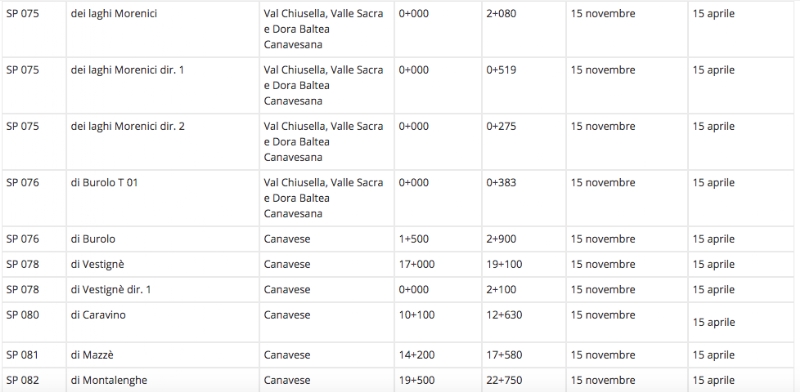Click the SP 082 road code cell

(x=34, y=380)
